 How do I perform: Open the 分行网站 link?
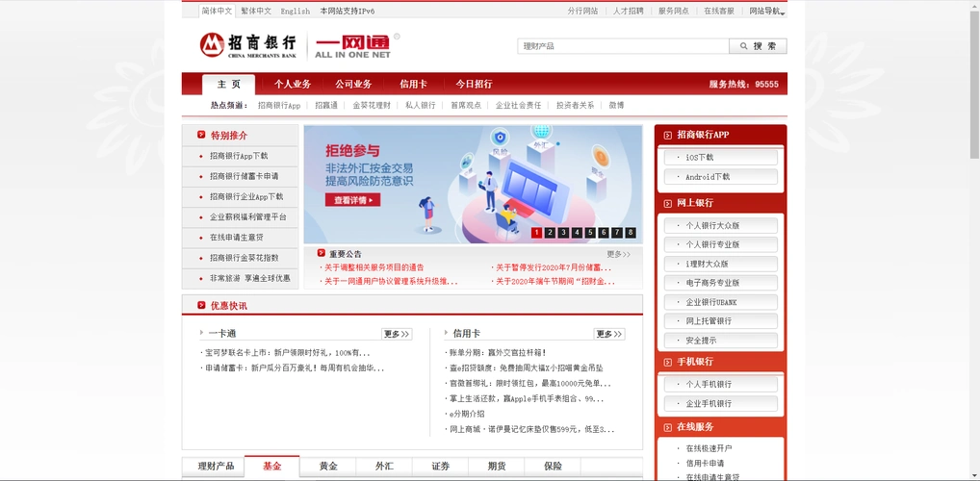point(582,12)
